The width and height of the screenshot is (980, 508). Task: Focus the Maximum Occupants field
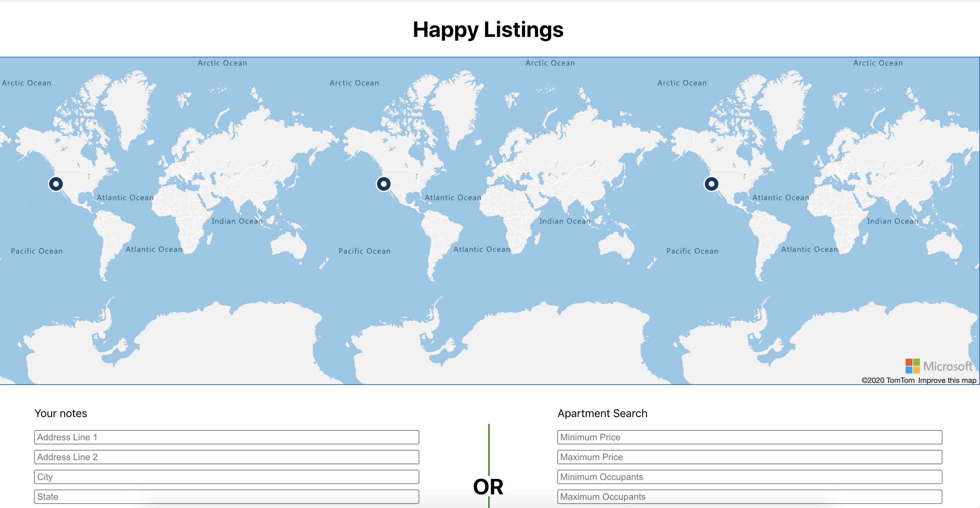point(750,497)
